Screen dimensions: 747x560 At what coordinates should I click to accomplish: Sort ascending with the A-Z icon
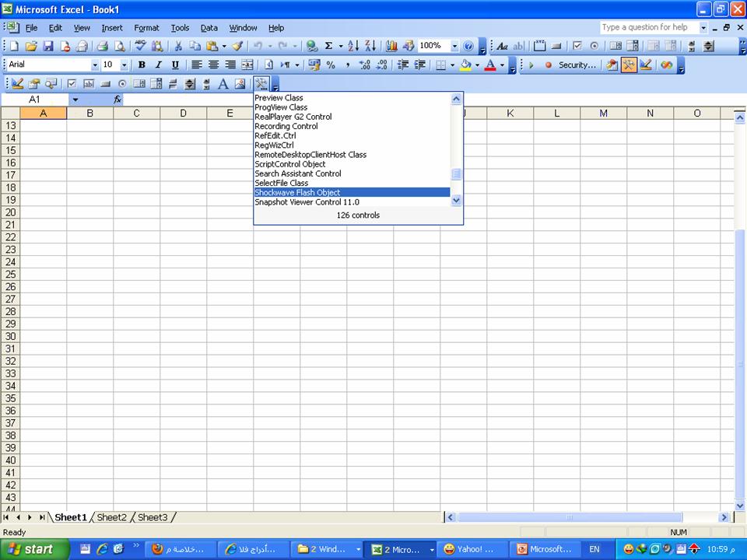coord(353,46)
